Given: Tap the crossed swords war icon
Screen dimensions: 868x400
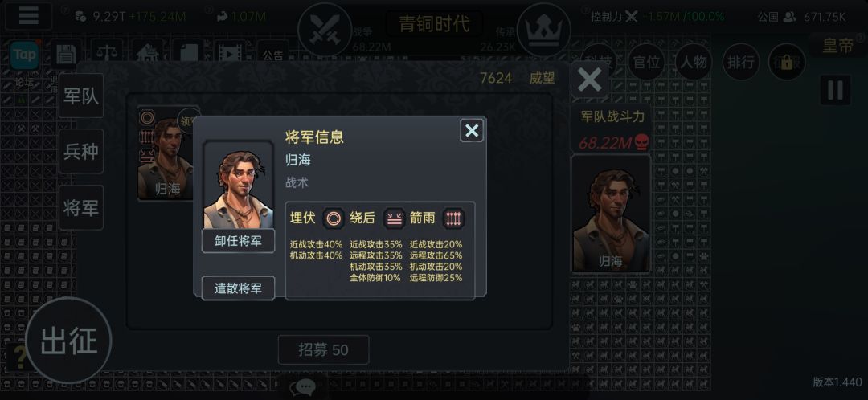Looking at the screenshot, I should coord(325,30).
